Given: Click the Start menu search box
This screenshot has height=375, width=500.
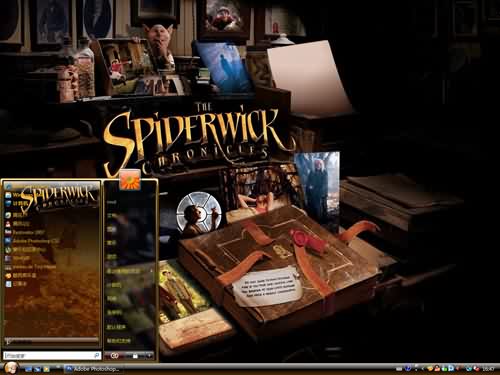Looking at the screenshot, I should pos(52,356).
